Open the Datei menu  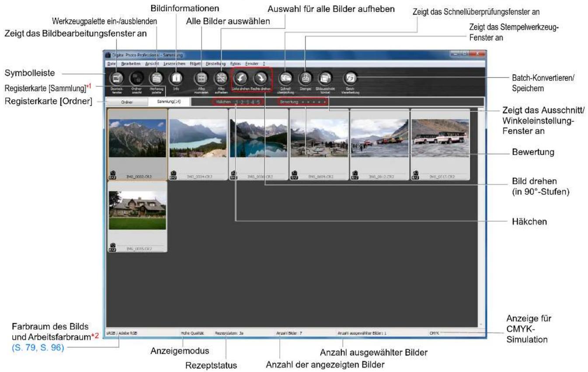[111, 63]
